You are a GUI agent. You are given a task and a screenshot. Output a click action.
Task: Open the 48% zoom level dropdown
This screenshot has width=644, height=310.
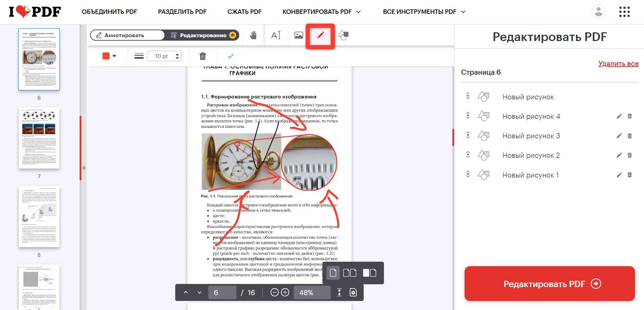coord(312,293)
